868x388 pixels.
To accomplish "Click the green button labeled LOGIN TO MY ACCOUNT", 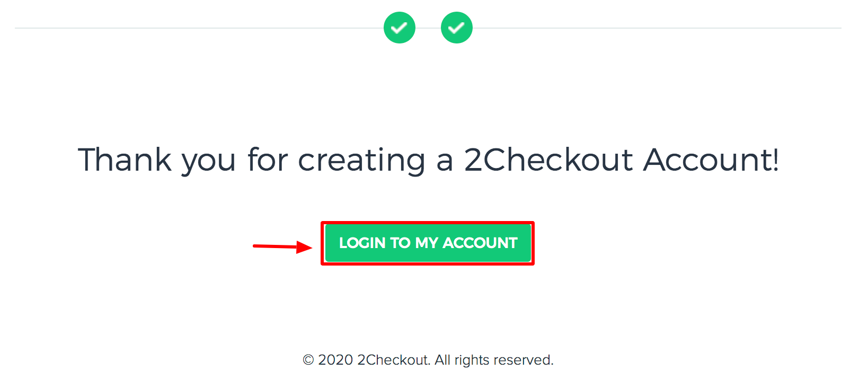I will pos(428,243).
